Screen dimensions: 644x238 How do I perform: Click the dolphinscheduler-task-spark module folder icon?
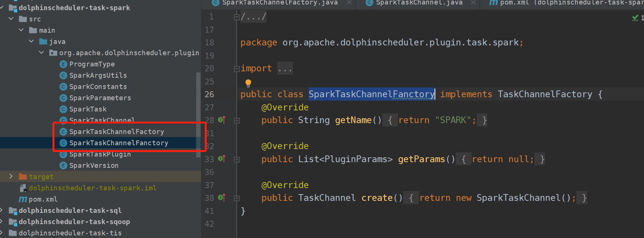13,8
